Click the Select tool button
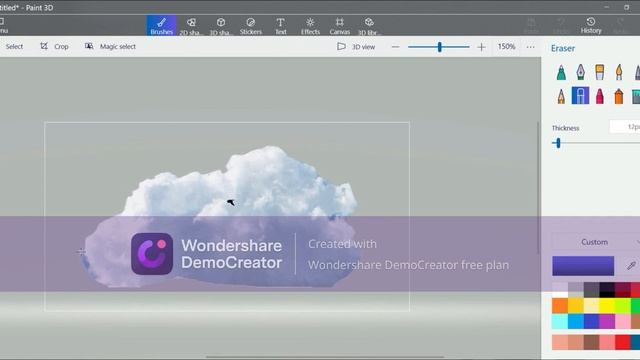The width and height of the screenshot is (640, 360). pyautogui.click(x=14, y=47)
